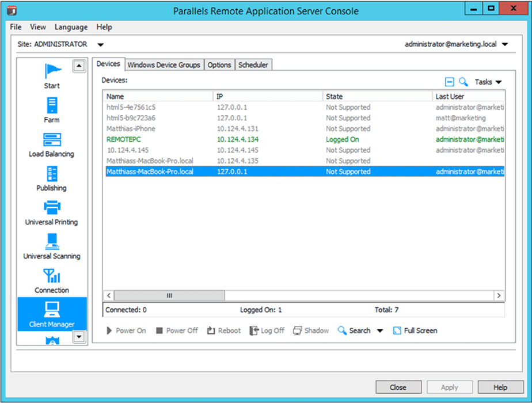532x403 pixels.
Task: Open Load Balancing settings
Action: point(52,145)
